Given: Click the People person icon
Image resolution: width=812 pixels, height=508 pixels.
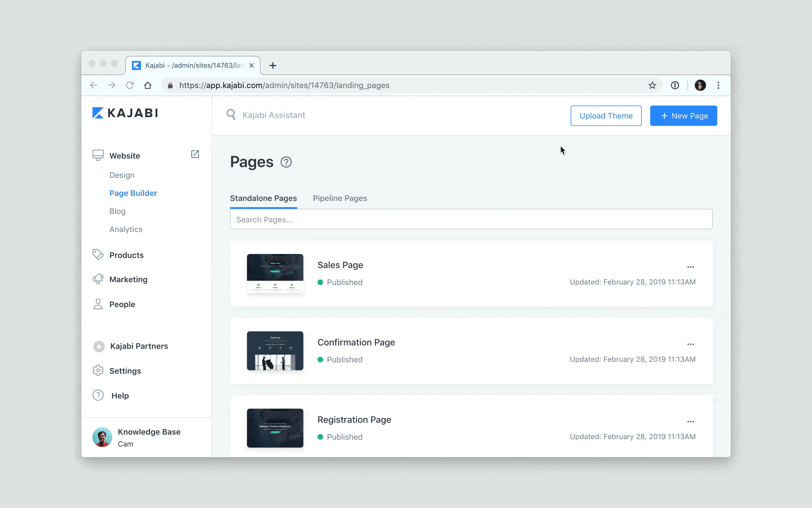Looking at the screenshot, I should click(98, 304).
